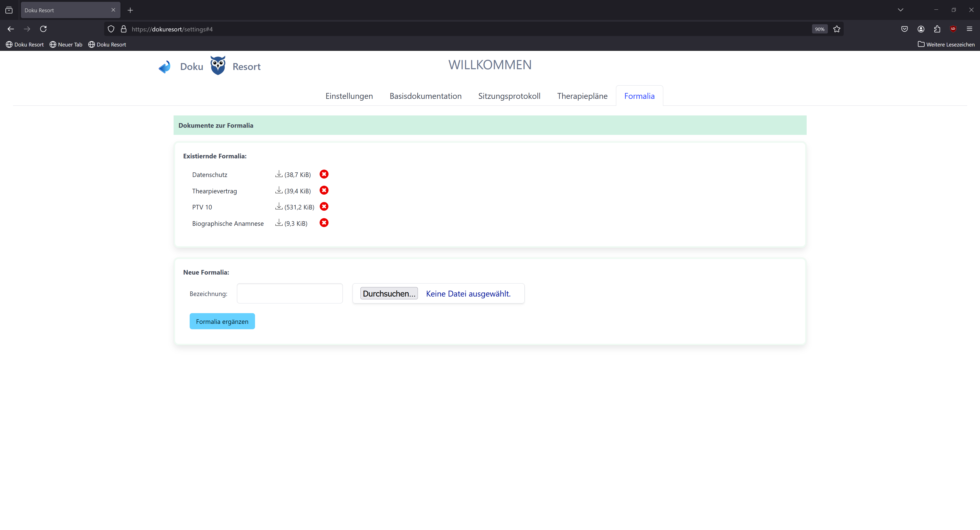Download the Biographische Anamnese file
Image resolution: width=980 pixels, height=530 pixels.
point(279,223)
